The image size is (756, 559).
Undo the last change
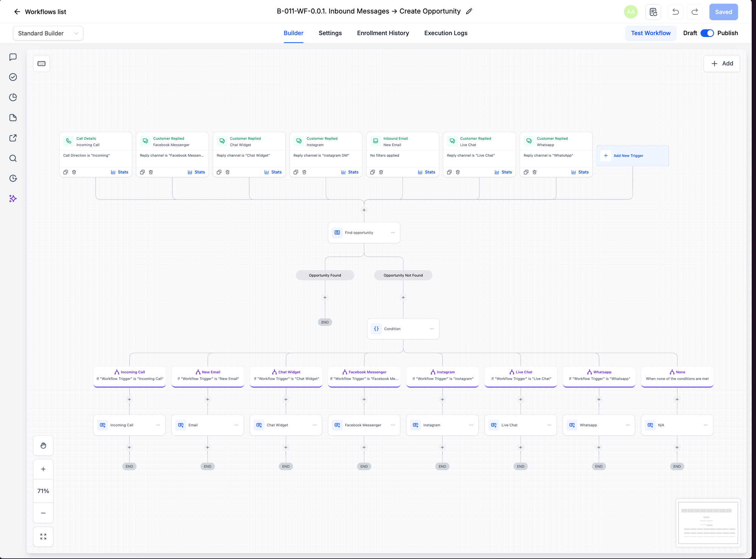[x=675, y=12]
